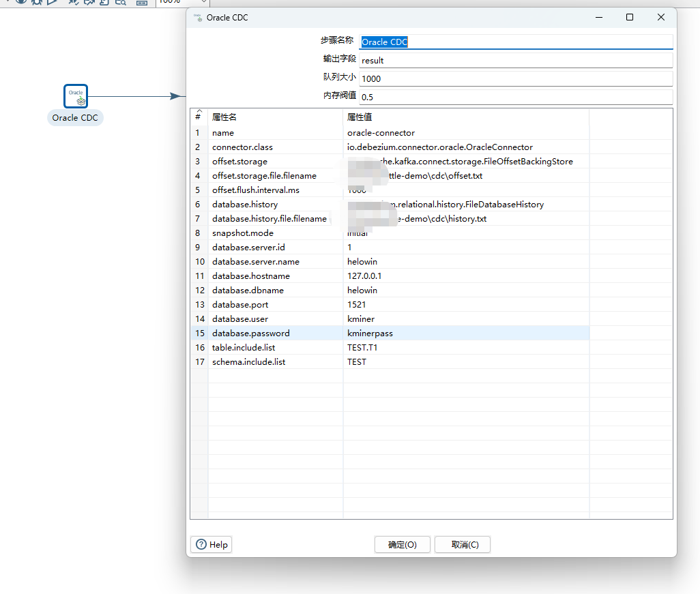Click the Oracle CDC label under the step
700x594 pixels.
point(75,118)
